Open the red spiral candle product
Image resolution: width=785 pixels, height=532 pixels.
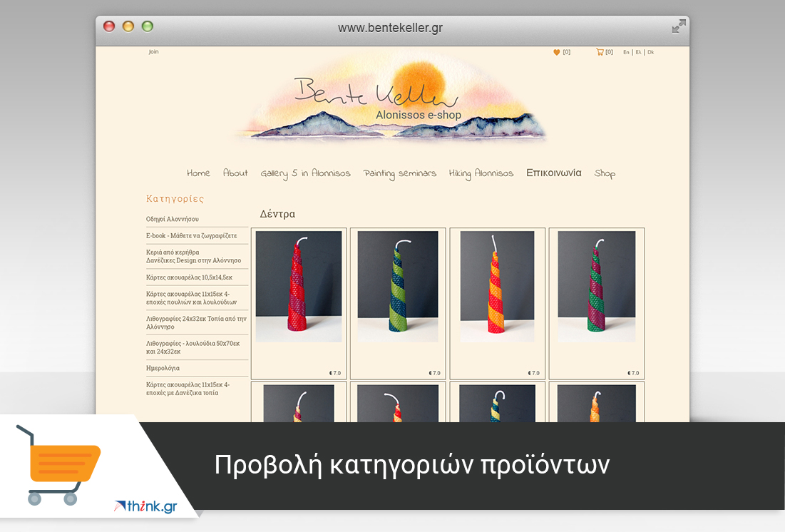point(298,287)
